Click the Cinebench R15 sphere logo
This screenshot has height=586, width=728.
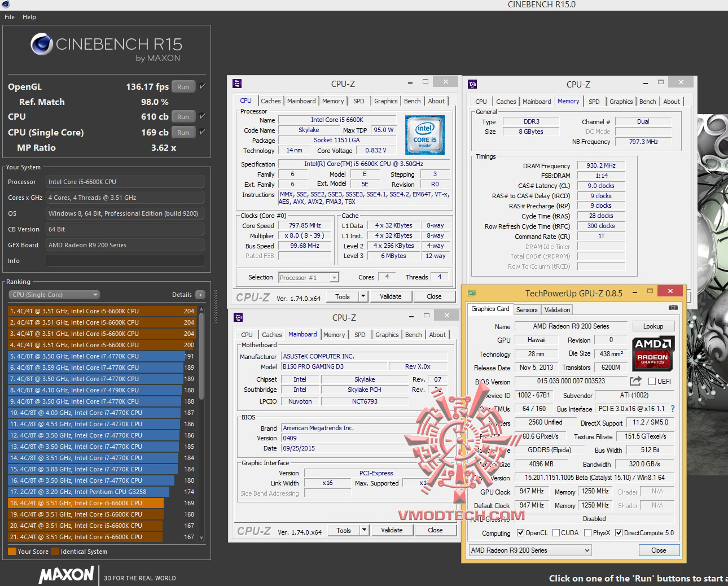42,44
